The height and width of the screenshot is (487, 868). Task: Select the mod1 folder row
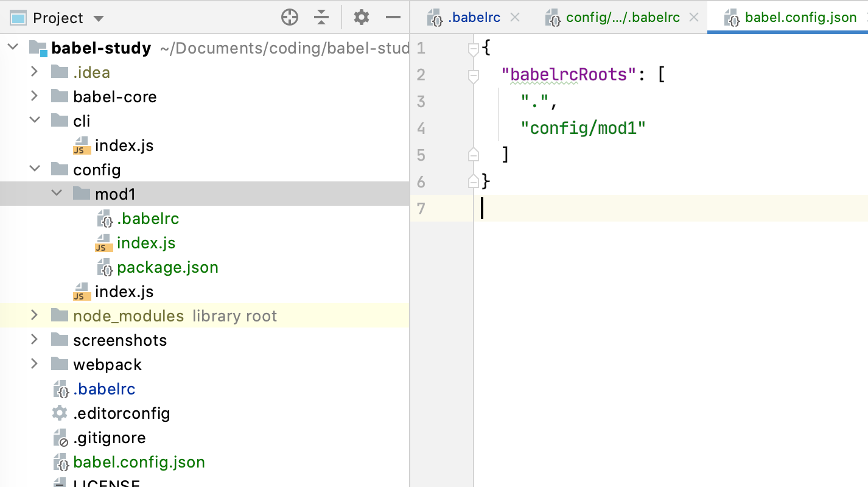click(205, 194)
